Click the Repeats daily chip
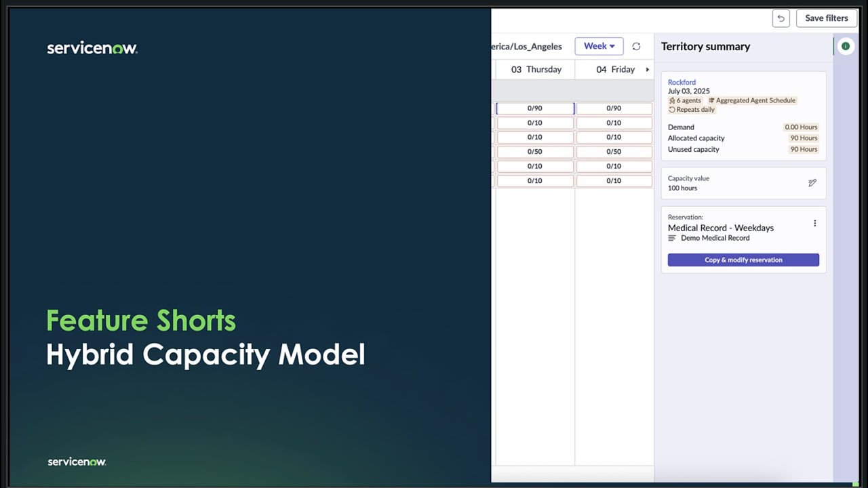The height and width of the screenshot is (488, 868). pyautogui.click(x=692, y=109)
